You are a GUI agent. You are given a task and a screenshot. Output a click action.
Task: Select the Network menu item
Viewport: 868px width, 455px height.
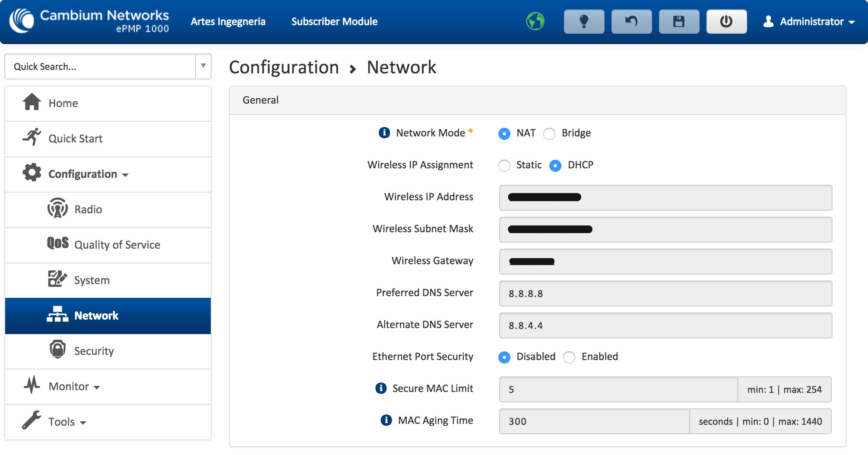108,316
